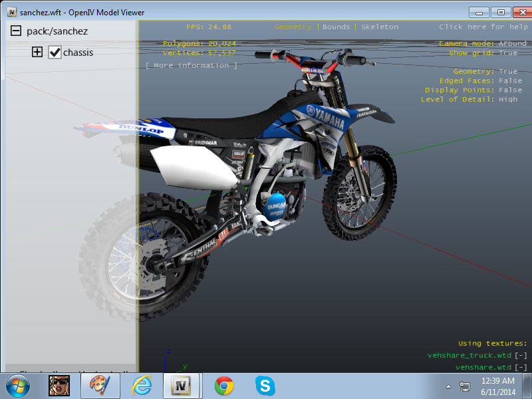Screen dimensions: 532x399
Task: Click the vehshare.wtd texture name
Action: pos(483,367)
